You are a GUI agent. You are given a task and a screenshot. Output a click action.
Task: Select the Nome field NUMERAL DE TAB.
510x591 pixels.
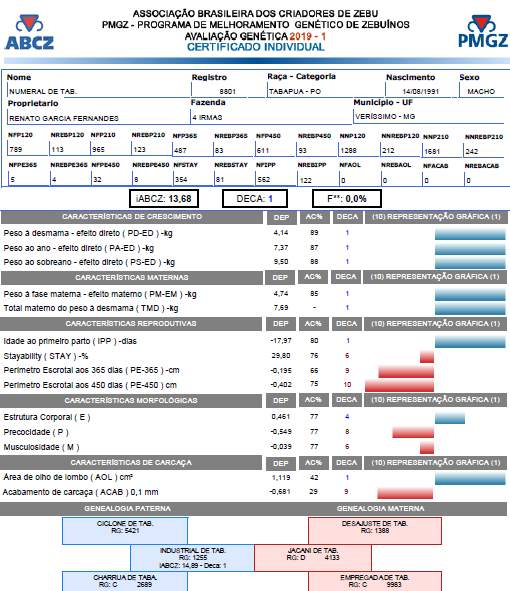[99, 91]
